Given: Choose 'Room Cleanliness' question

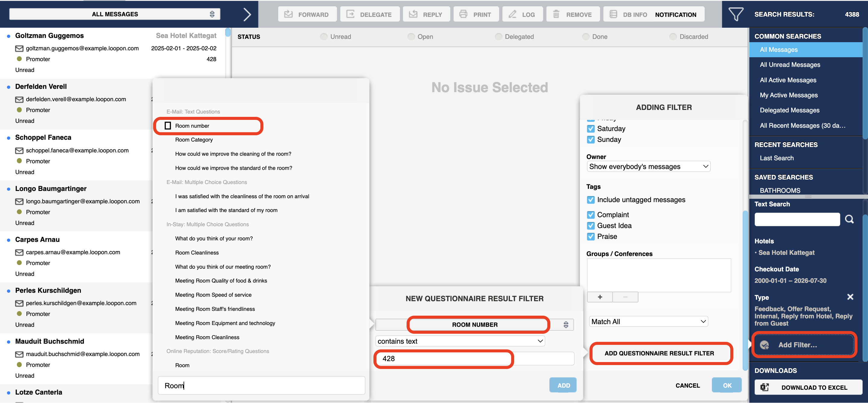Looking at the screenshot, I should pyautogui.click(x=197, y=252).
